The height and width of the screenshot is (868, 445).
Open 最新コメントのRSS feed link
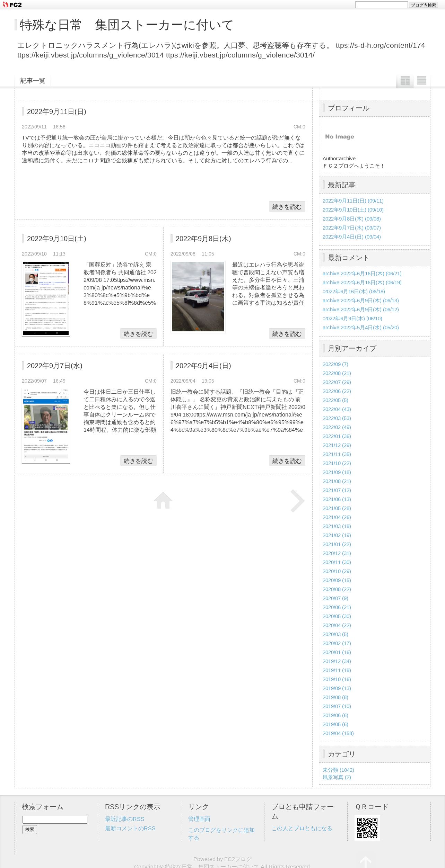click(130, 829)
